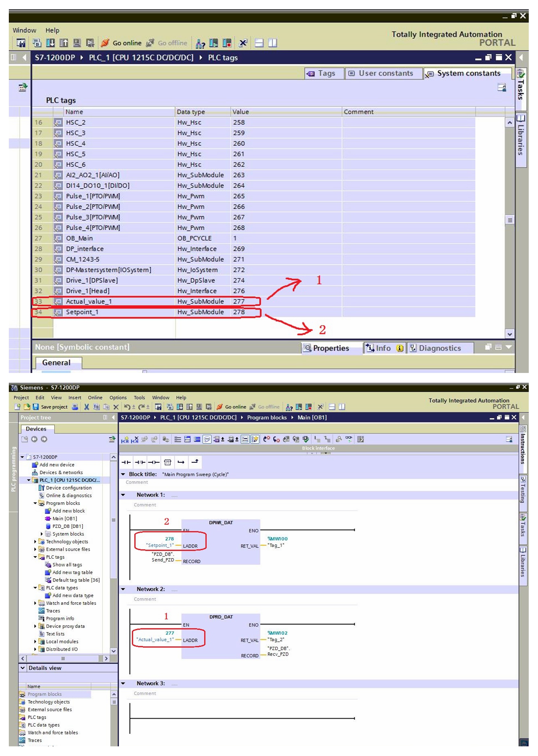Click PLC tags table scrollbar thumb
538x756 pixels.
pos(510,220)
